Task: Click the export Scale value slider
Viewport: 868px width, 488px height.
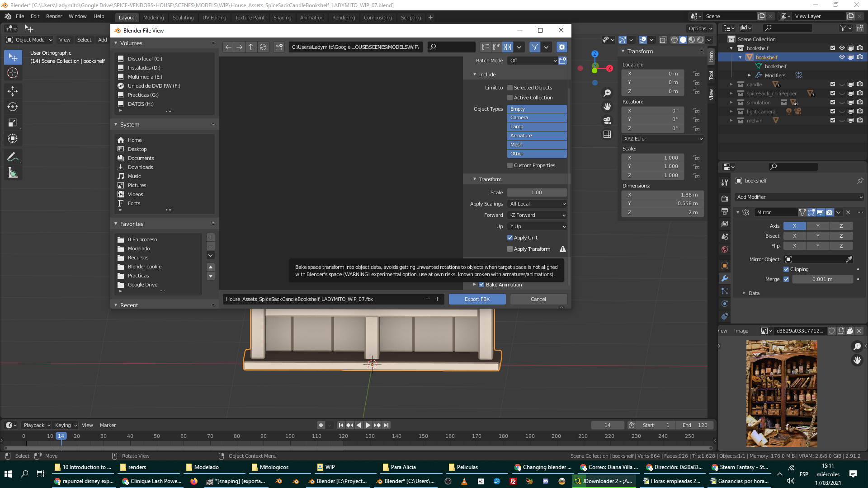Action: coord(537,192)
